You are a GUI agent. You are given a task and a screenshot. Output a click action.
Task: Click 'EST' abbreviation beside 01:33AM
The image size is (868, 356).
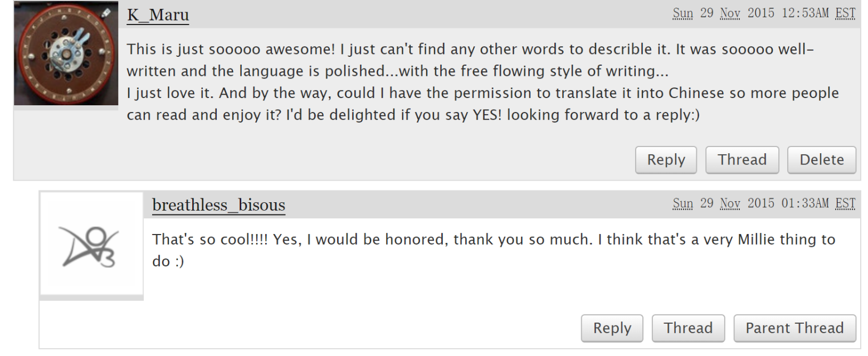845,203
